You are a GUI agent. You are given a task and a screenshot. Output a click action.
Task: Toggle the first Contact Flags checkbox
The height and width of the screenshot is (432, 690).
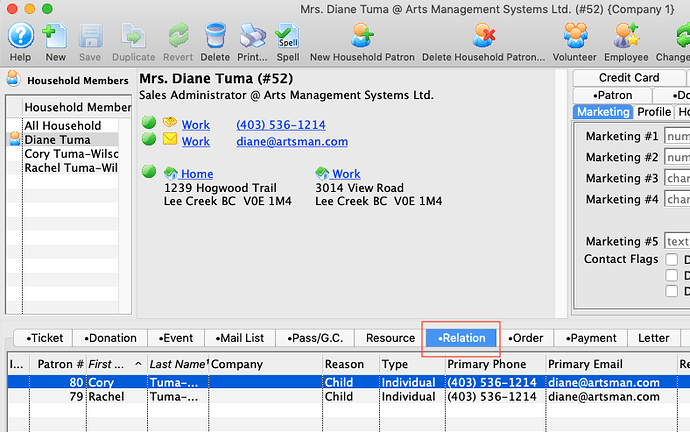tap(671, 259)
